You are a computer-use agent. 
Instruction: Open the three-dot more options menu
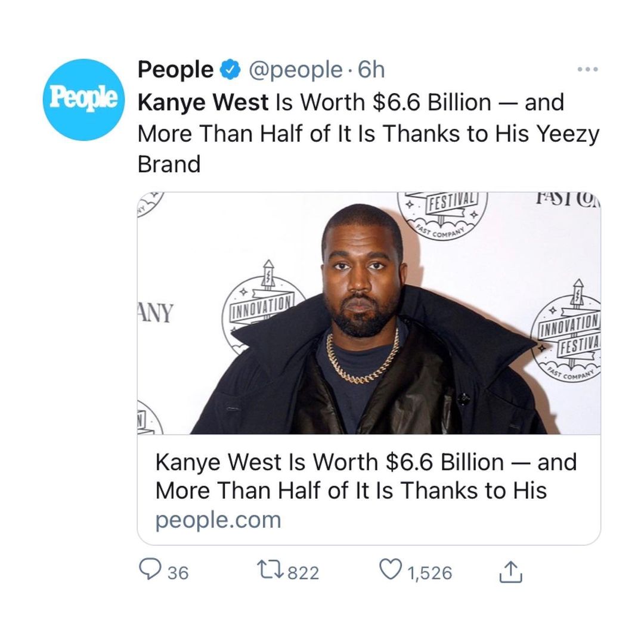(x=588, y=70)
